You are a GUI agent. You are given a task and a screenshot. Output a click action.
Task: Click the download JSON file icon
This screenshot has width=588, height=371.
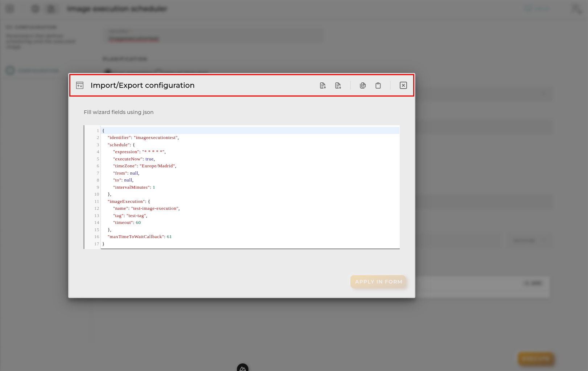pyautogui.click(x=338, y=85)
